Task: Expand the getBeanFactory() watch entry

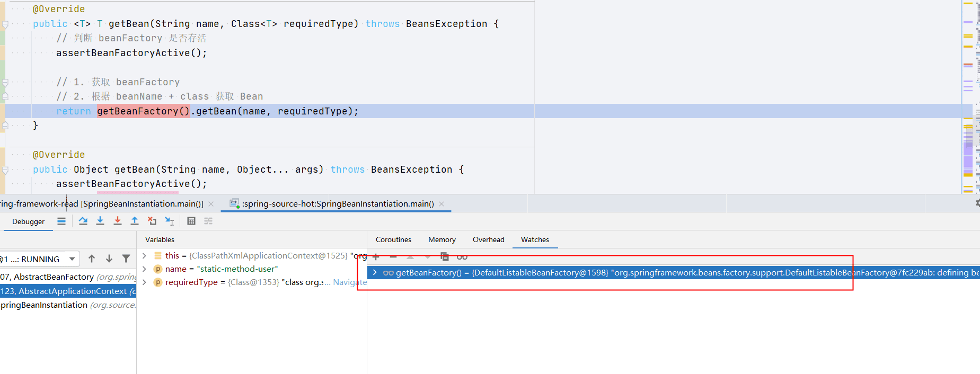Action: pyautogui.click(x=375, y=272)
